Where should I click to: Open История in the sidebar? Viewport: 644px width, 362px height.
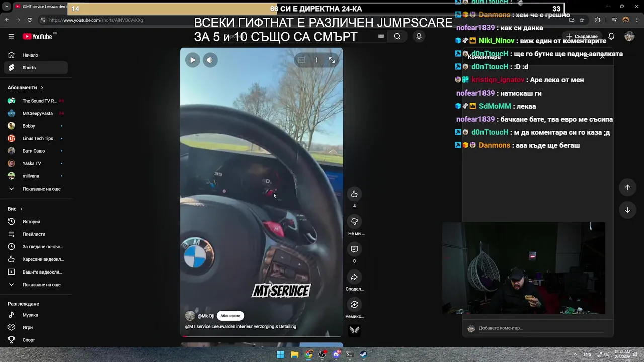[36, 222]
